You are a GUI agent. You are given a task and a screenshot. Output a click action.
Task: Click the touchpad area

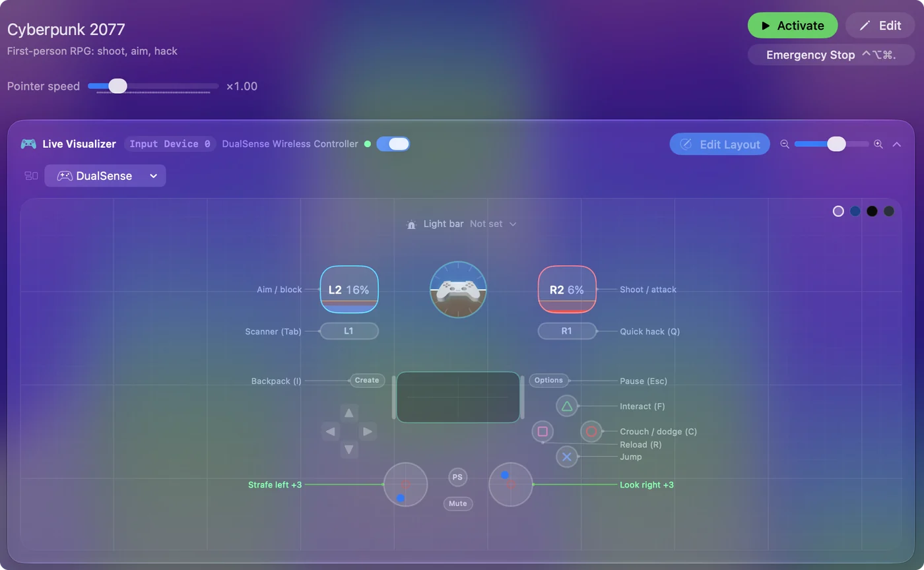tap(458, 397)
